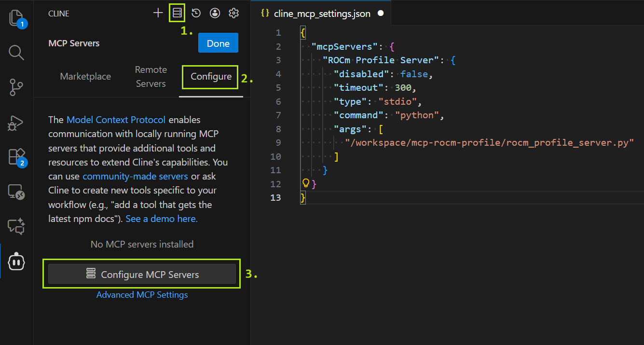This screenshot has height=345, width=644.
Task: Open the Chat view icon
Action: pos(16,226)
